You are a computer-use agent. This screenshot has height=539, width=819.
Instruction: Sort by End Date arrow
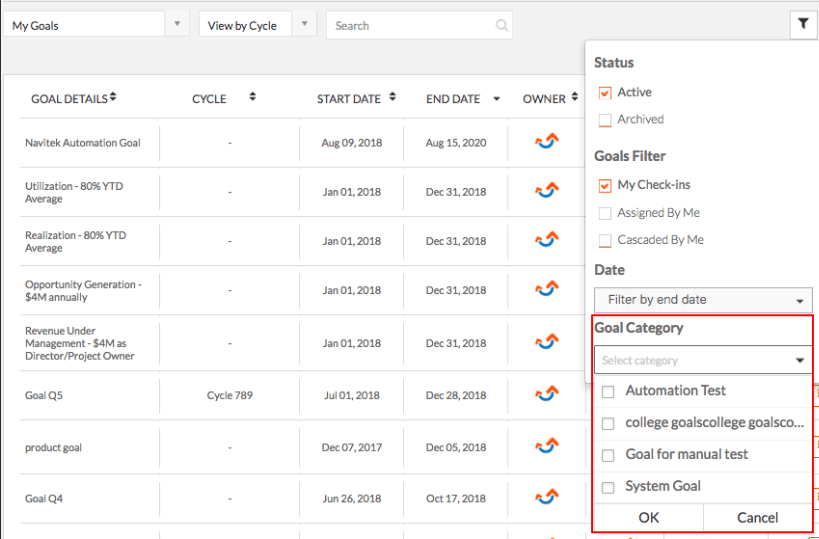(497, 99)
